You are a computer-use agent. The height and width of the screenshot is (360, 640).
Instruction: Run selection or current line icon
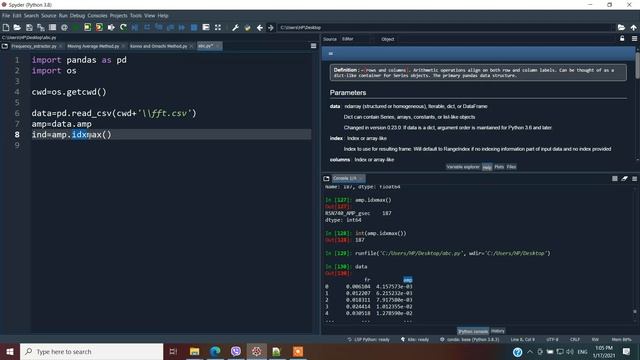[x=111, y=27]
